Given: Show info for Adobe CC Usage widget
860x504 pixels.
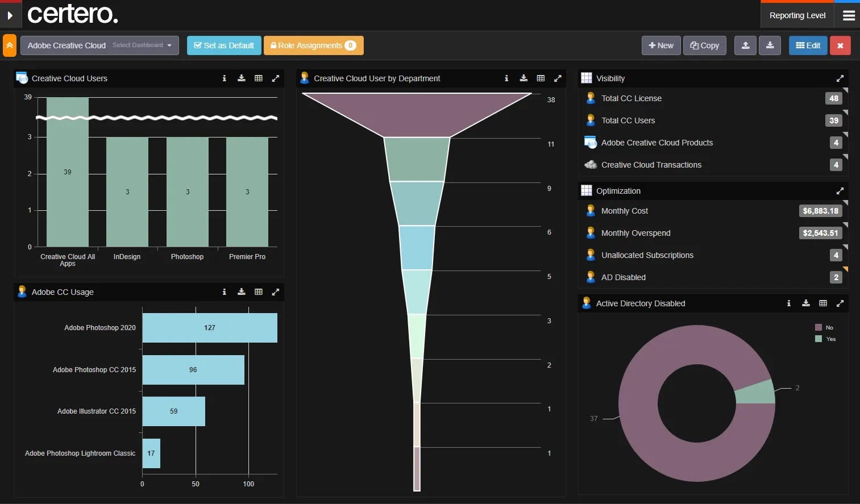Looking at the screenshot, I should coord(225,292).
